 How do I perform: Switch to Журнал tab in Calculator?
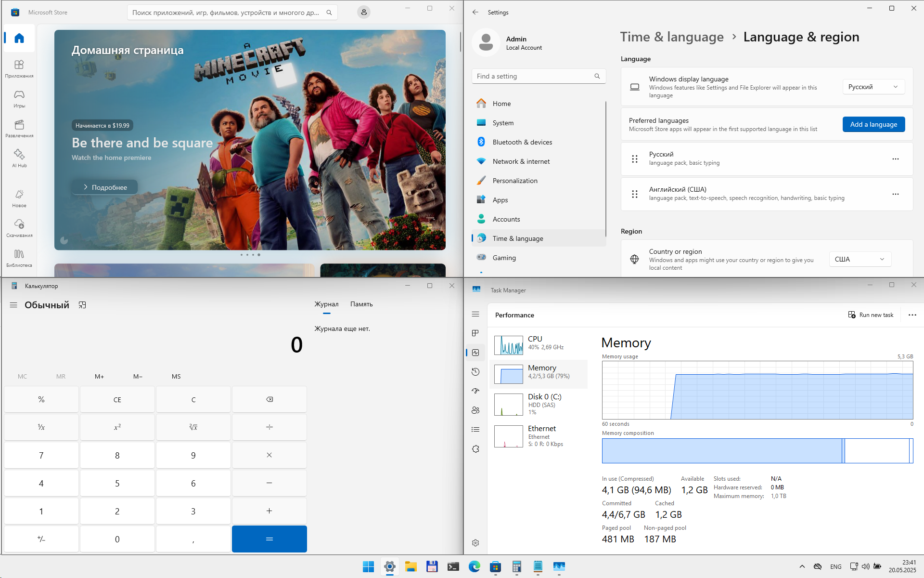pos(326,304)
